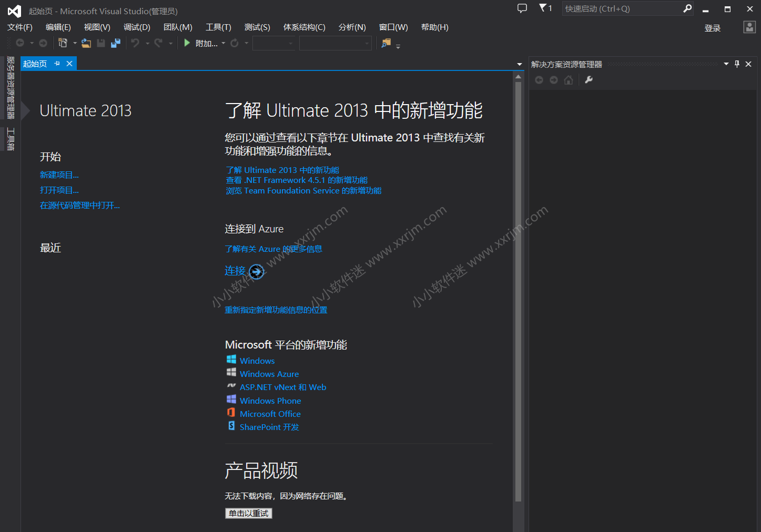
Task: Open the solution configurations combo box
Action: pyautogui.click(x=274, y=43)
